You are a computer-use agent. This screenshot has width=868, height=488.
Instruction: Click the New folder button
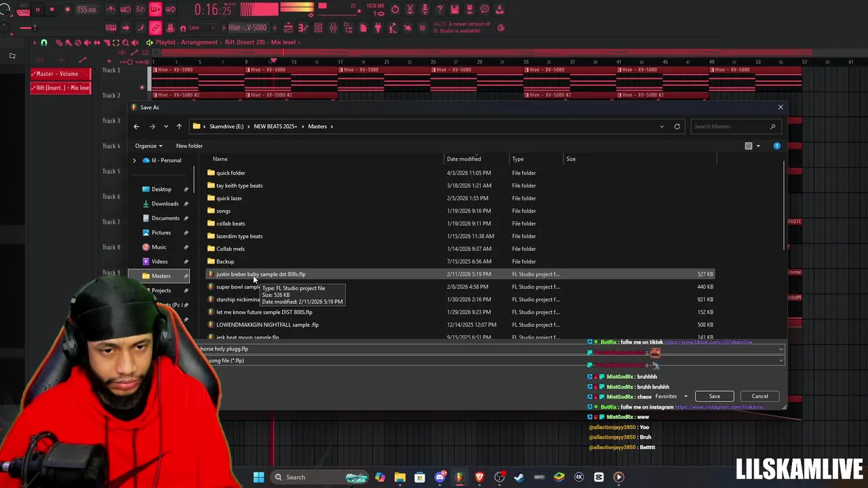pos(189,146)
